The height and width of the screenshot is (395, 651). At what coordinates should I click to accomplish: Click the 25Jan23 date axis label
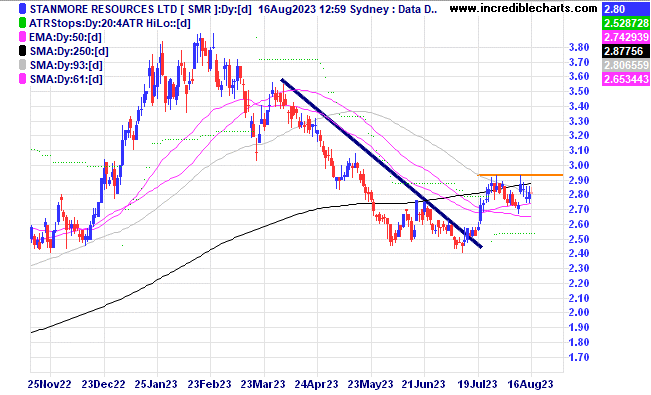pos(156,384)
